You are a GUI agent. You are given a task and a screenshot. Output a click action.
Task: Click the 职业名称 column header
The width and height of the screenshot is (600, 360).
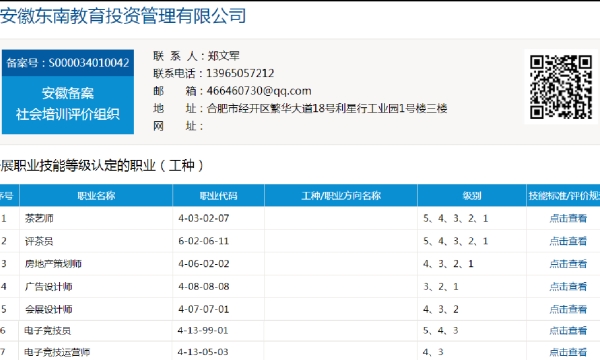coord(96,196)
